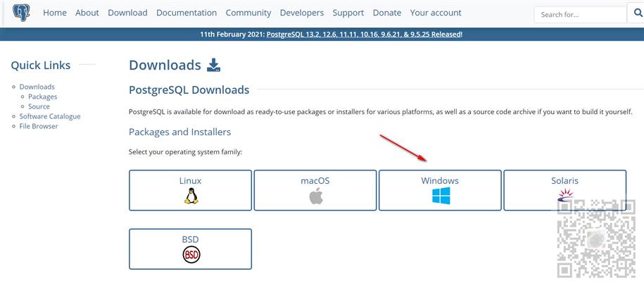This screenshot has width=644, height=286.
Task: Open the Documentation menu item
Action: pos(187,13)
